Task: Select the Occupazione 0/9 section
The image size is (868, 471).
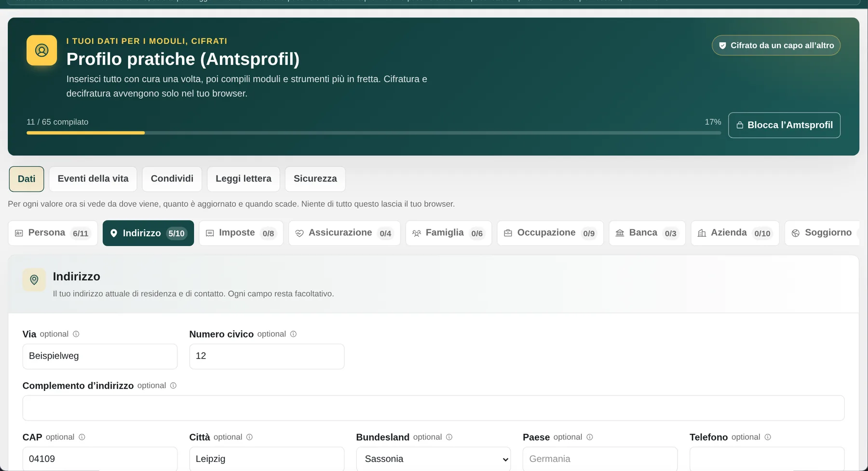Action: pyautogui.click(x=550, y=233)
